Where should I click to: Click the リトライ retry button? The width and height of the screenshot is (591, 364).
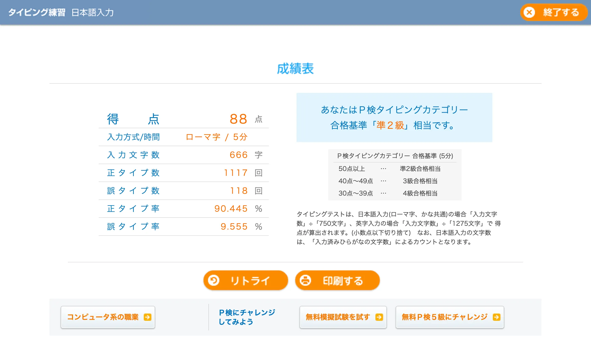pos(246,280)
